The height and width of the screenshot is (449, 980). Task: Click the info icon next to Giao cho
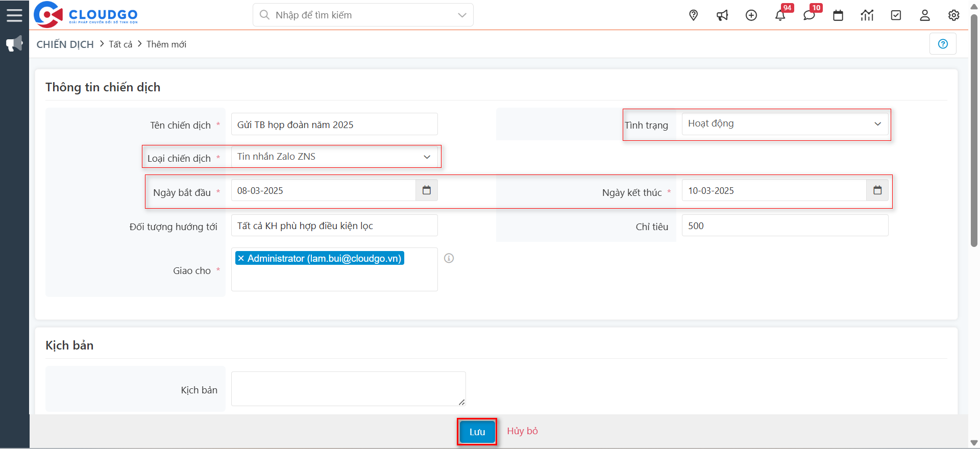click(x=449, y=258)
